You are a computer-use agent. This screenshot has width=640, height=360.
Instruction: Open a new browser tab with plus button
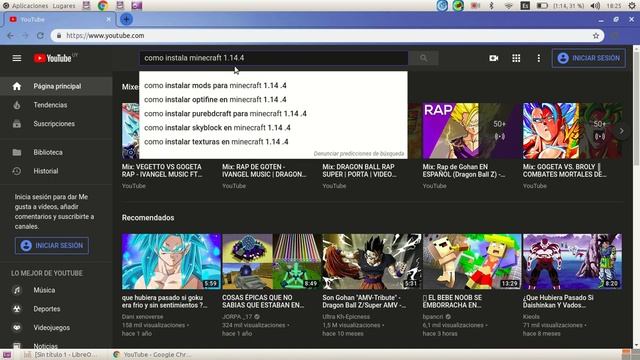[126, 19]
